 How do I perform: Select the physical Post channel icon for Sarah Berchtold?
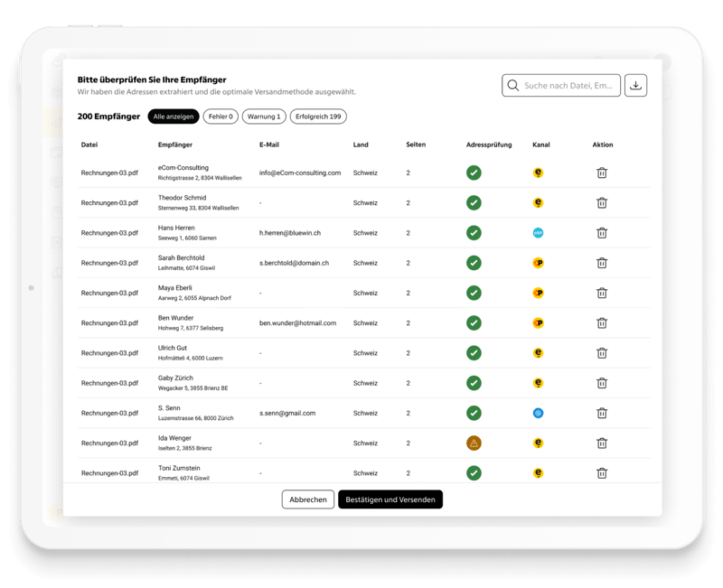538,262
